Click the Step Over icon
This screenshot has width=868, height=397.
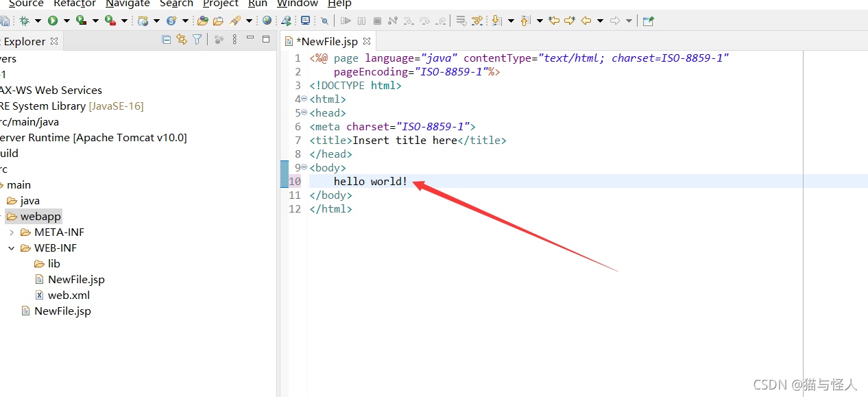pyautogui.click(x=424, y=21)
